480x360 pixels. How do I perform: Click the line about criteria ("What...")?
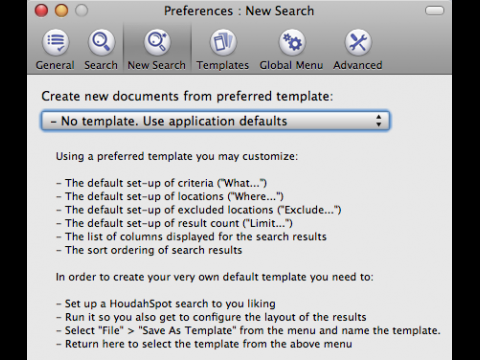click(161, 183)
